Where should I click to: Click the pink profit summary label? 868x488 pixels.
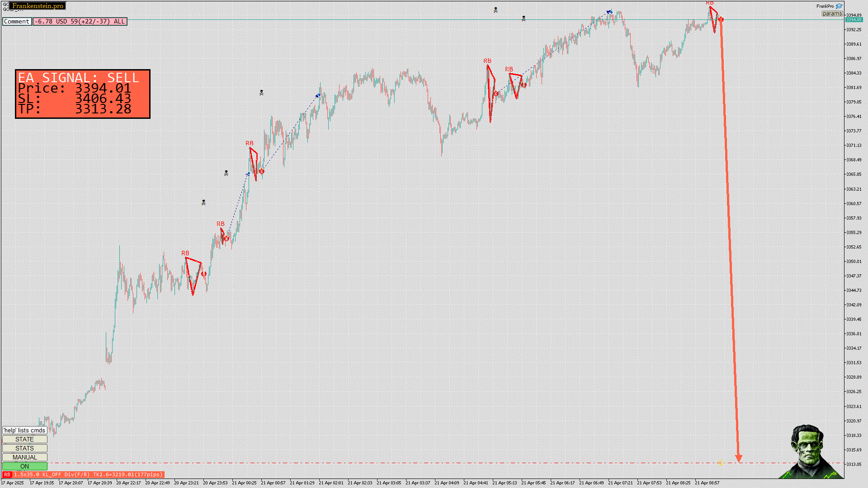[80, 21]
